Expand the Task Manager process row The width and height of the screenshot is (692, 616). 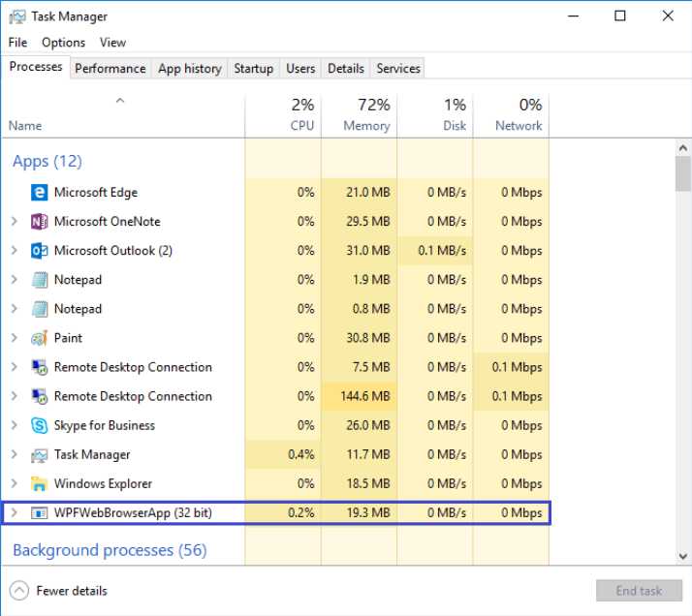pyautogui.click(x=15, y=454)
